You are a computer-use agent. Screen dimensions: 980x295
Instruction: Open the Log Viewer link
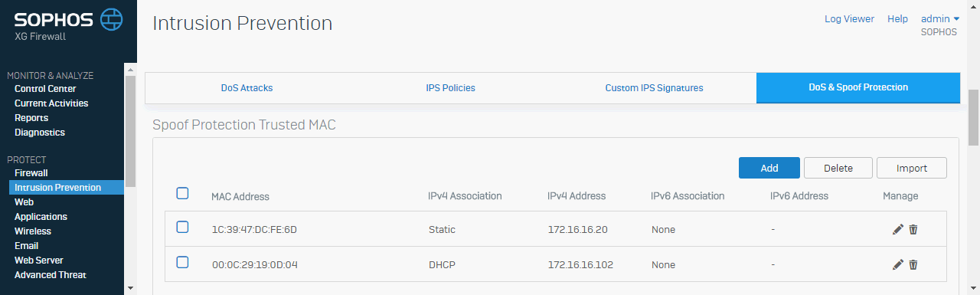[x=849, y=19]
